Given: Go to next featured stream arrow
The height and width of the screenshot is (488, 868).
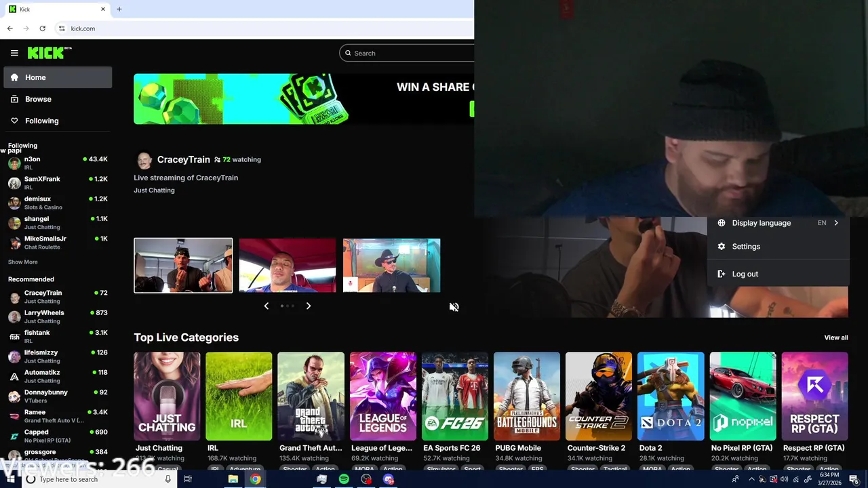Looking at the screenshot, I should pyautogui.click(x=309, y=306).
